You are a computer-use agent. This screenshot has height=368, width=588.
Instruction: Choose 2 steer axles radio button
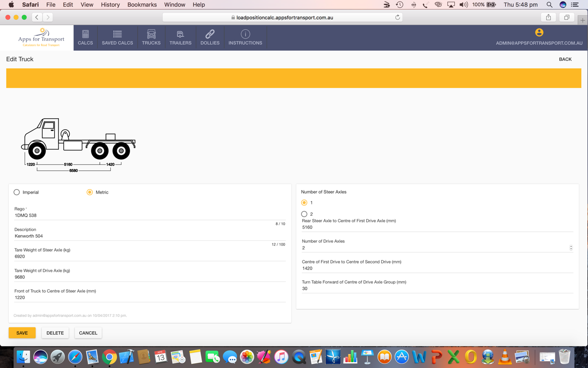(304, 214)
